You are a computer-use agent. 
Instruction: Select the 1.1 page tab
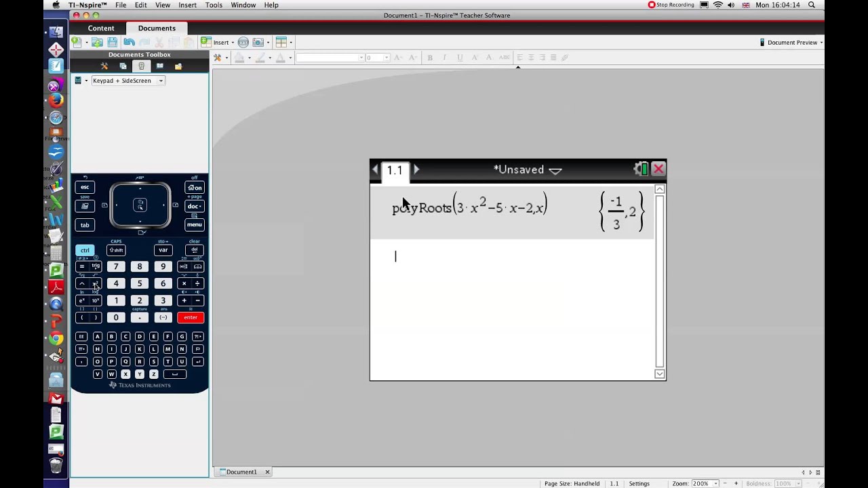point(395,170)
